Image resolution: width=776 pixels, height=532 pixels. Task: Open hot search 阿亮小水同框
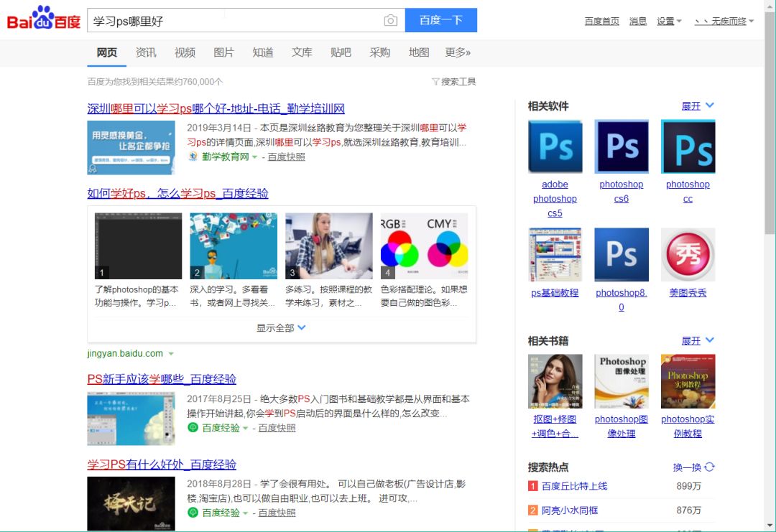pos(570,510)
